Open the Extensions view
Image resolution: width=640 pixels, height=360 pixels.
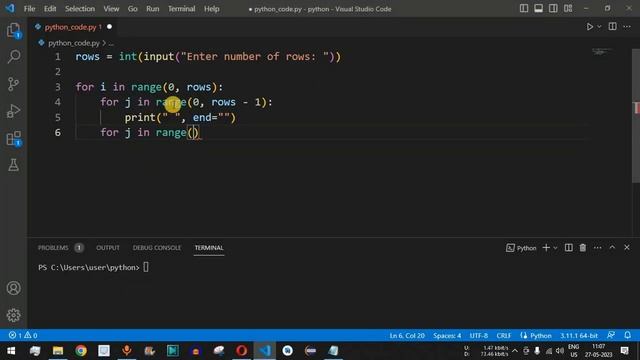13,138
